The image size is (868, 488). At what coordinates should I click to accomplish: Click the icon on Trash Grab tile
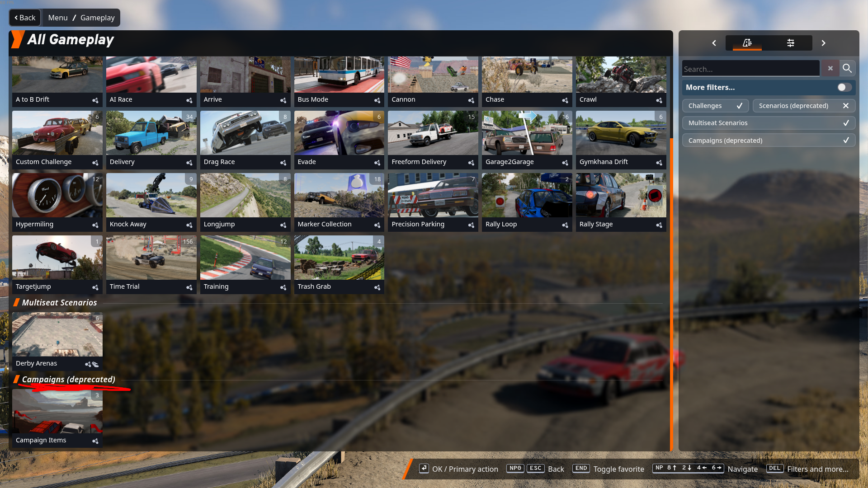377,287
